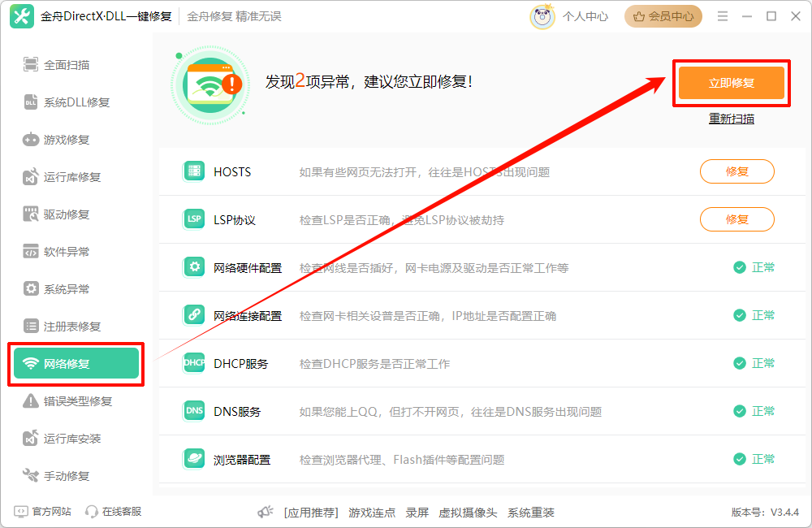
Task: Click the LSP协议 shield icon
Action: (193, 219)
